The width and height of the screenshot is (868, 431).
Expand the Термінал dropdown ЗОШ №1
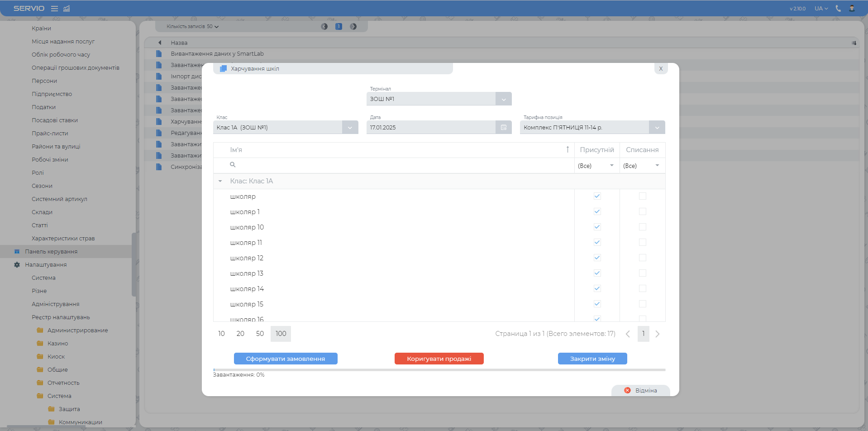click(x=504, y=99)
